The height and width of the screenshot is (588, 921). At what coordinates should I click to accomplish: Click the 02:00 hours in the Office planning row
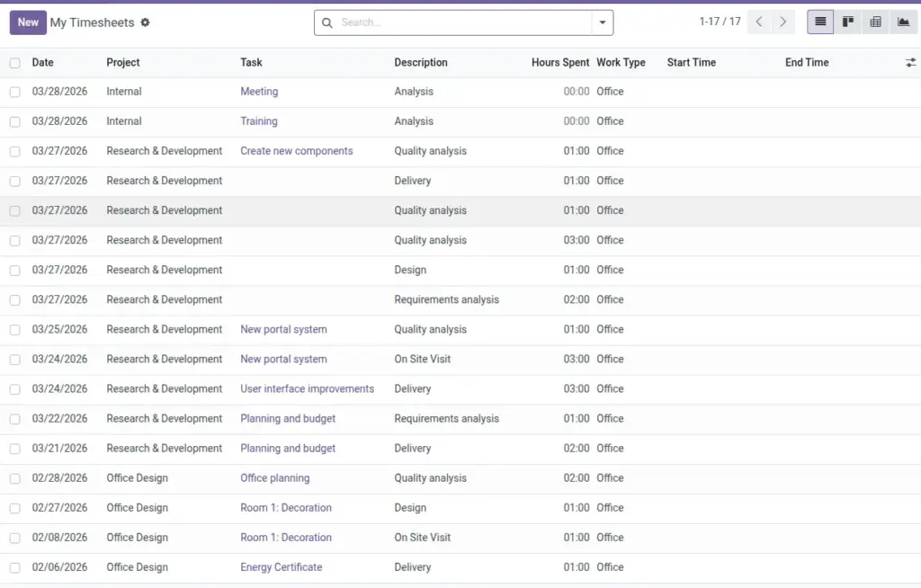(x=577, y=478)
